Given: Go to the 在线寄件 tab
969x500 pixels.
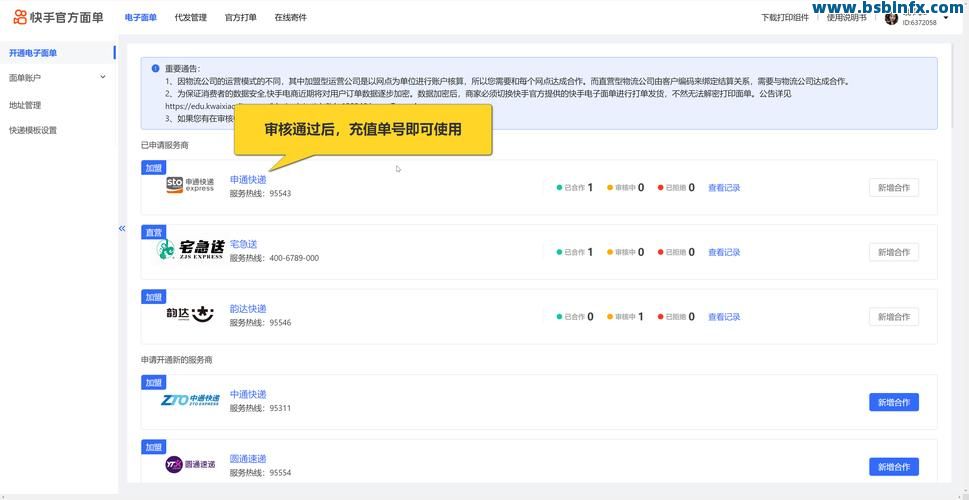Looking at the screenshot, I should (290, 17).
